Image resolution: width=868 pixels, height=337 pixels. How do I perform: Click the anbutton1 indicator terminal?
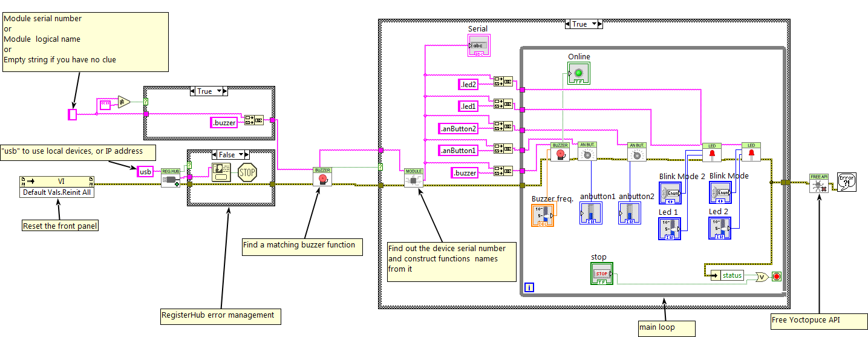point(591,214)
